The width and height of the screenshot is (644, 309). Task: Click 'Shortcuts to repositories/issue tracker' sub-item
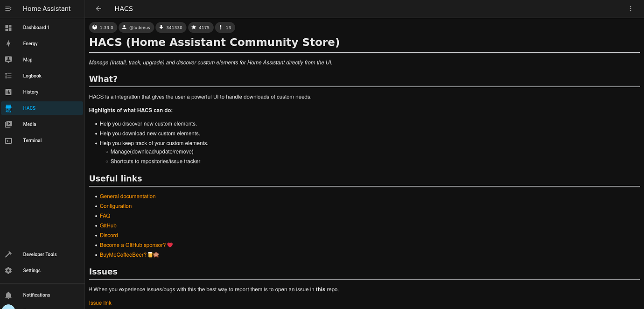(x=155, y=162)
